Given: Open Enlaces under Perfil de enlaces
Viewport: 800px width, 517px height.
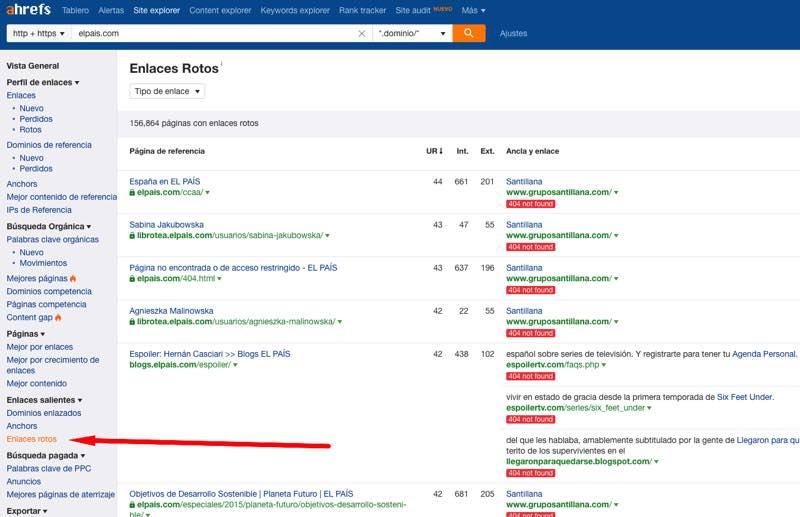Looking at the screenshot, I should (21, 95).
